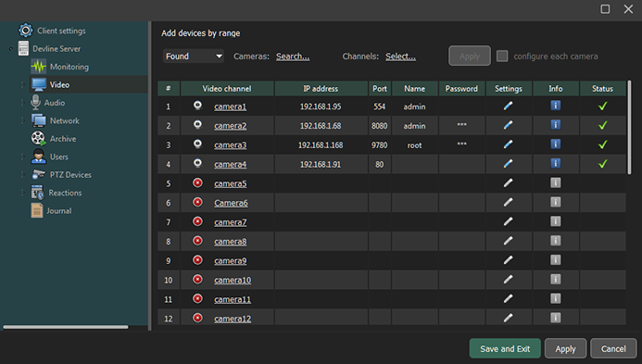Expand the Network tree node

coord(23,120)
